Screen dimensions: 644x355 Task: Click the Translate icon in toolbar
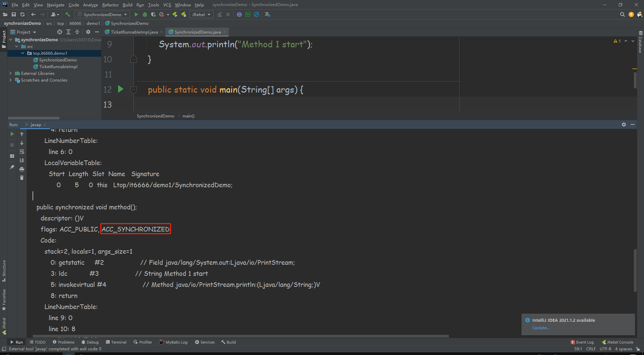tap(267, 14)
